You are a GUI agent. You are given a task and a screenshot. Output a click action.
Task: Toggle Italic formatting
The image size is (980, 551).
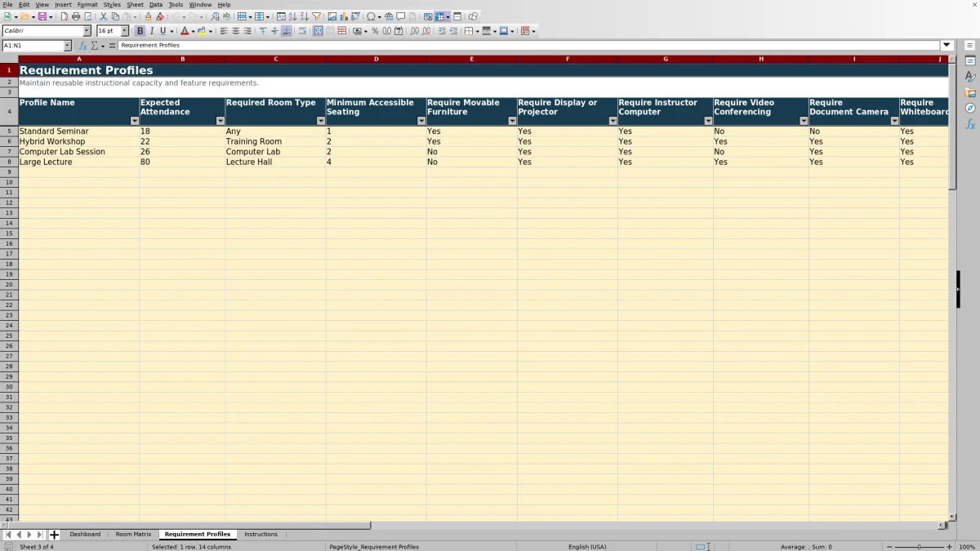tap(151, 31)
